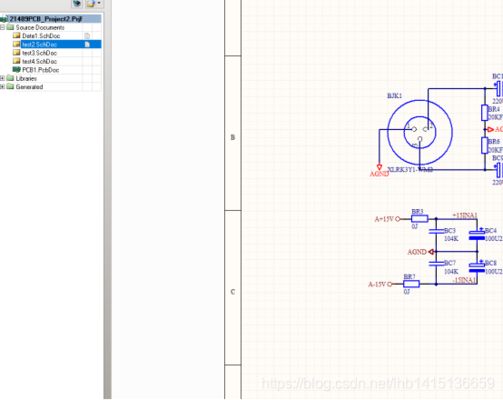Click the document status icon beside Date1.SchDoc

point(87,36)
